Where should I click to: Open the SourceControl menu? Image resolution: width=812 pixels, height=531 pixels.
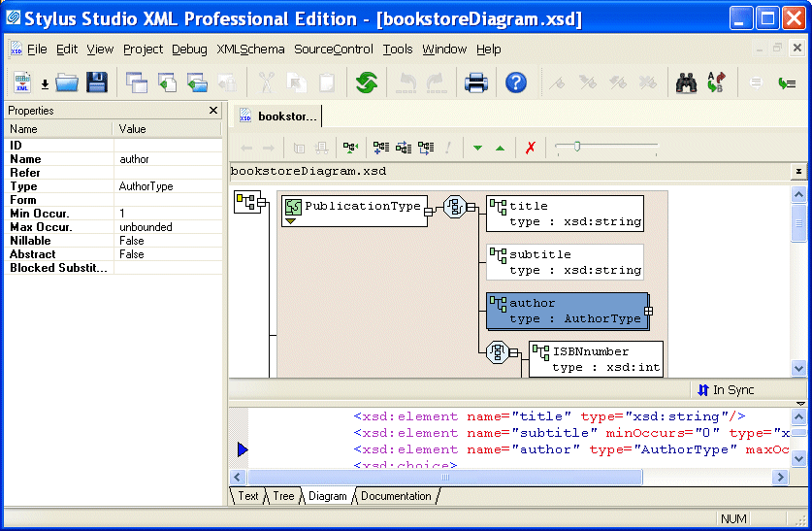[x=333, y=50]
